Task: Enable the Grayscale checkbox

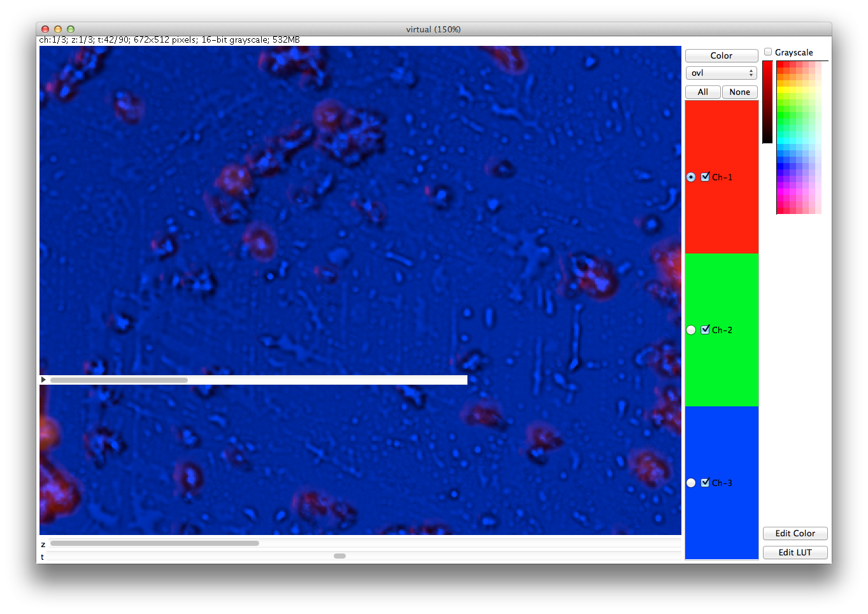Action: [x=768, y=52]
